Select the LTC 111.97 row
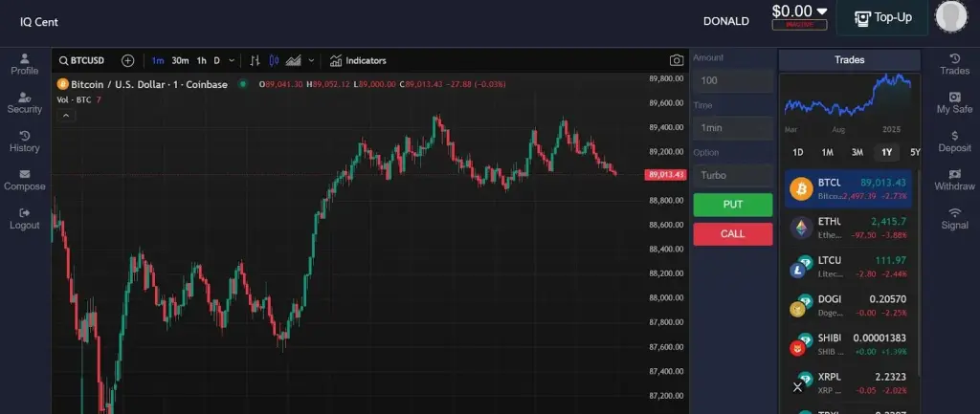 [x=849, y=266]
